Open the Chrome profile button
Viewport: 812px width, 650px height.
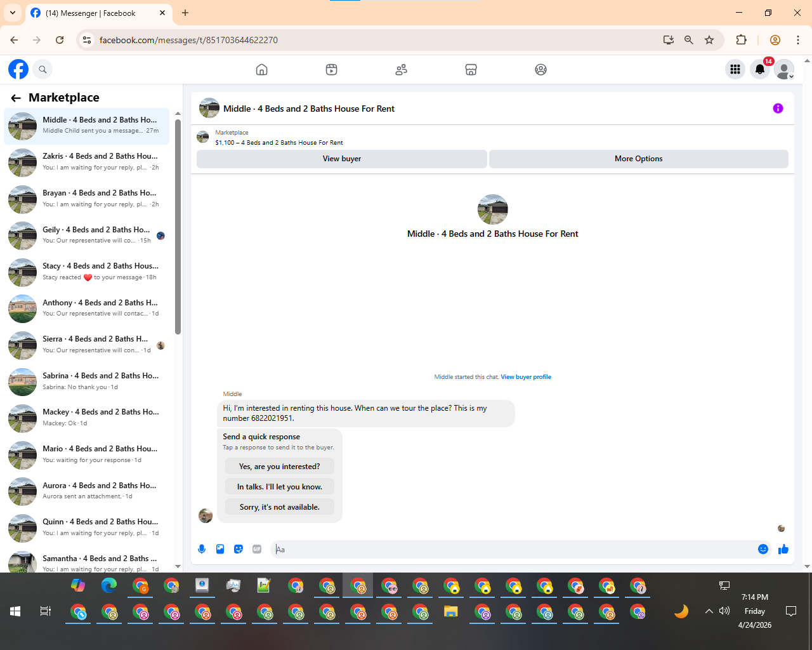coord(775,40)
